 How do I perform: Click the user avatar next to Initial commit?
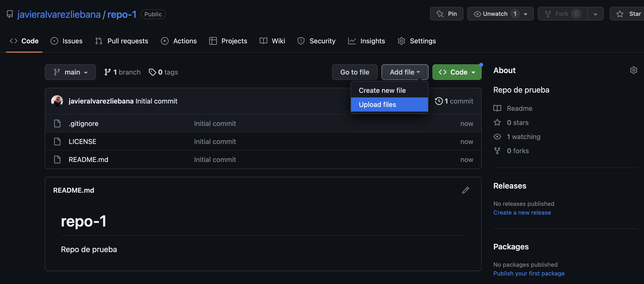57,101
